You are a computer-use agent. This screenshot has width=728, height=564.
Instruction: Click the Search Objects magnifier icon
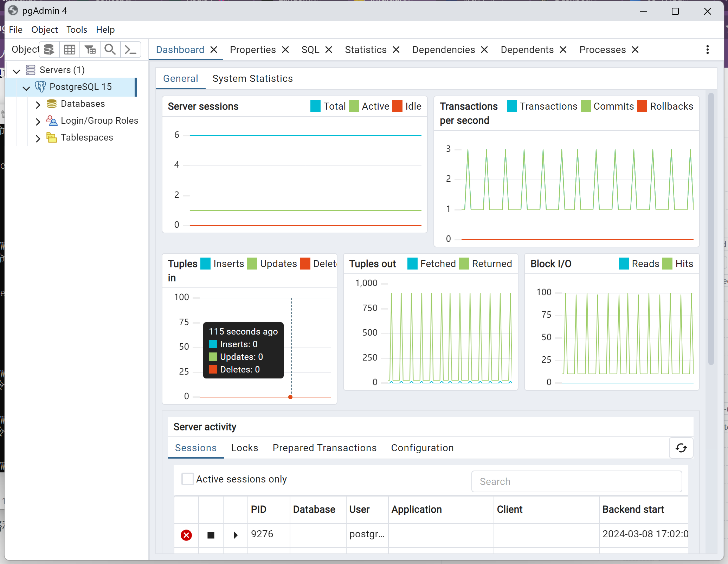click(110, 50)
